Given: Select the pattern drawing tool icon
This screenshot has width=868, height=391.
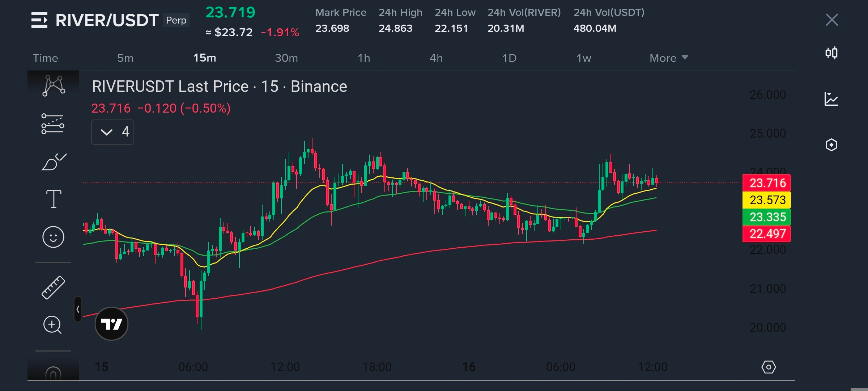Looking at the screenshot, I should pyautogui.click(x=54, y=86).
